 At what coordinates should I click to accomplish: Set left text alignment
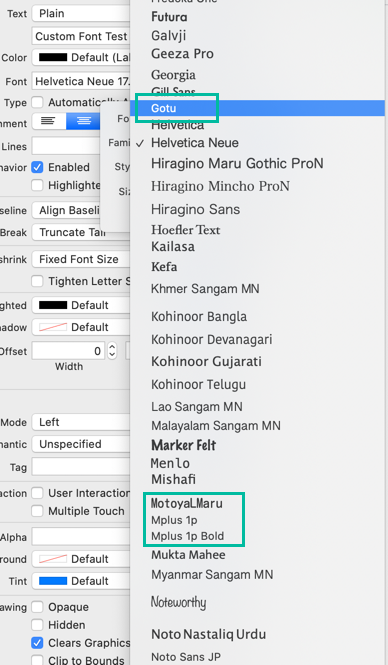click(x=48, y=121)
